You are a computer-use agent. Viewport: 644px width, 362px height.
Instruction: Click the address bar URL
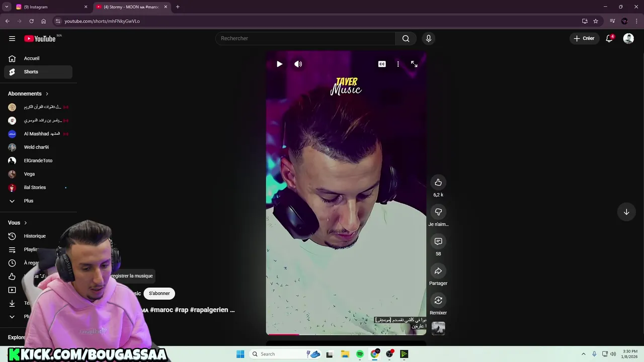coord(102,21)
